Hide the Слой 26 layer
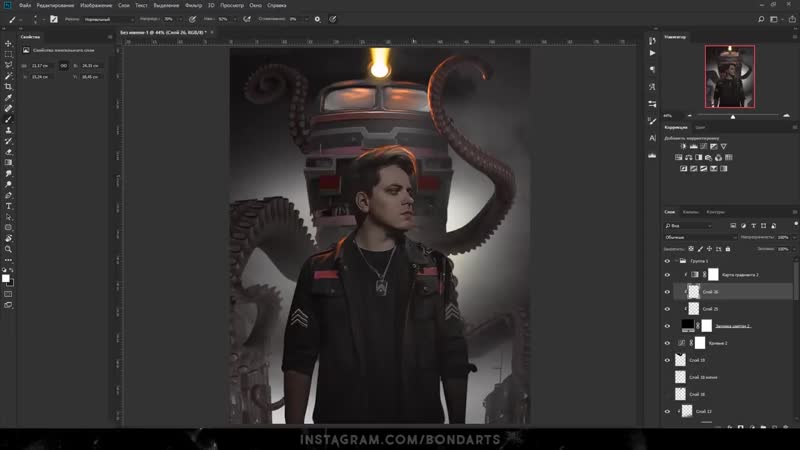Viewport: 800px width, 450px height. coord(668,292)
